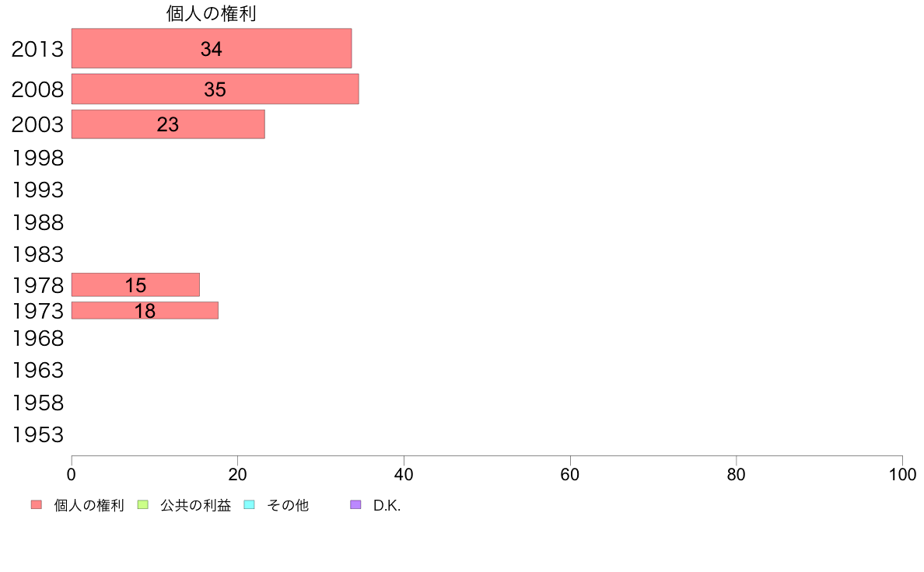Click the 個人の権利 legend label text

click(x=89, y=505)
